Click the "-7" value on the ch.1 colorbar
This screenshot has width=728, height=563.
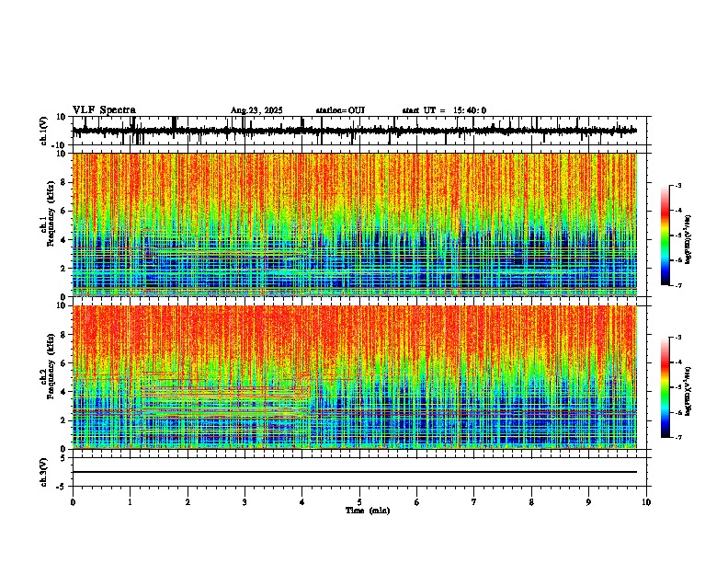coord(678,285)
